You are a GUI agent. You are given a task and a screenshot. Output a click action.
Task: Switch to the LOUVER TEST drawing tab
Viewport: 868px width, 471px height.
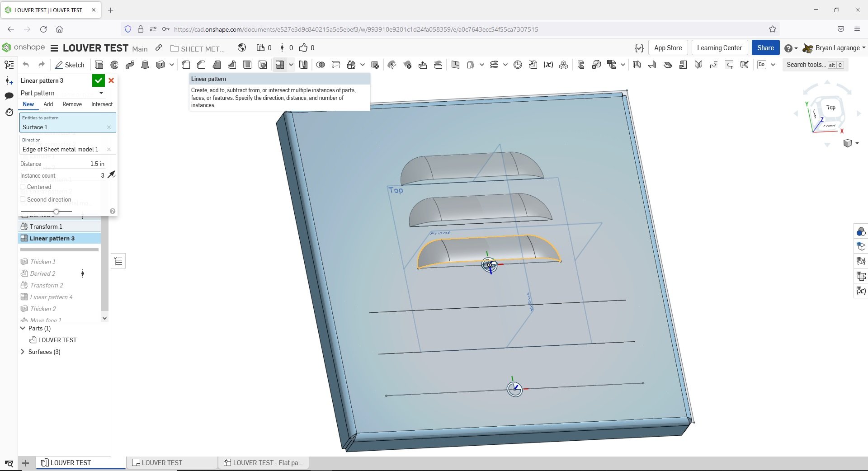(x=172, y=462)
